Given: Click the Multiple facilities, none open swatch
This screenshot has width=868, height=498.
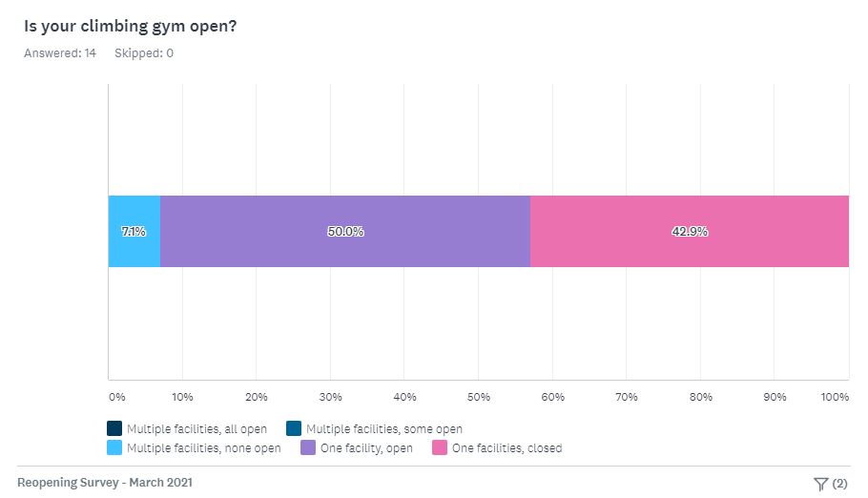Looking at the screenshot, I should (115, 447).
